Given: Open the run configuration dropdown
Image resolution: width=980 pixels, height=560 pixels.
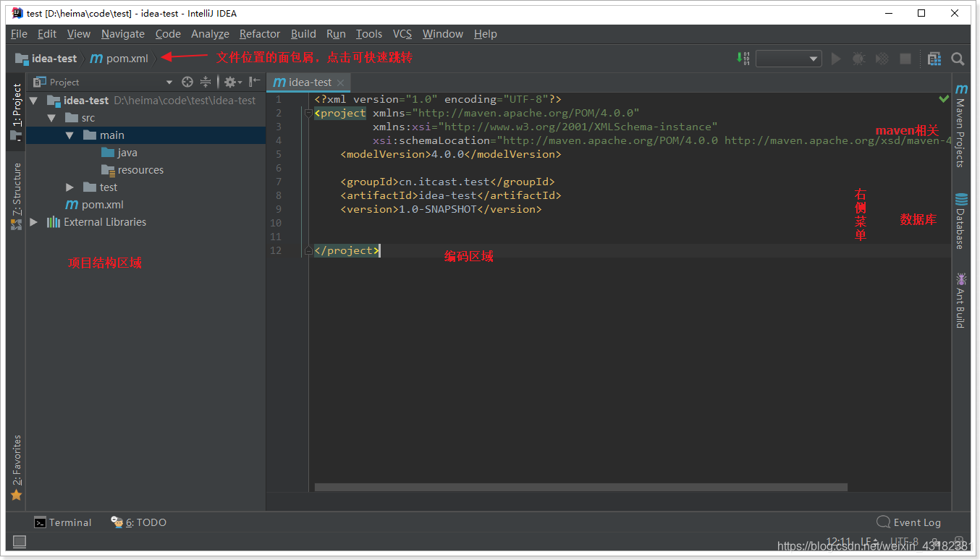Looking at the screenshot, I should (x=789, y=59).
